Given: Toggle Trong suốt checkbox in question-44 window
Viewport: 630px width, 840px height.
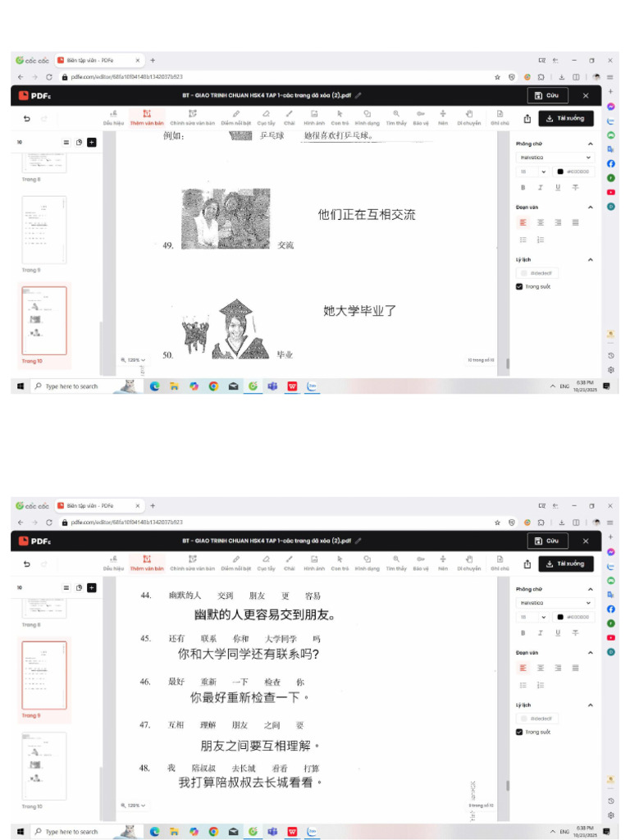Looking at the screenshot, I should pyautogui.click(x=519, y=732).
